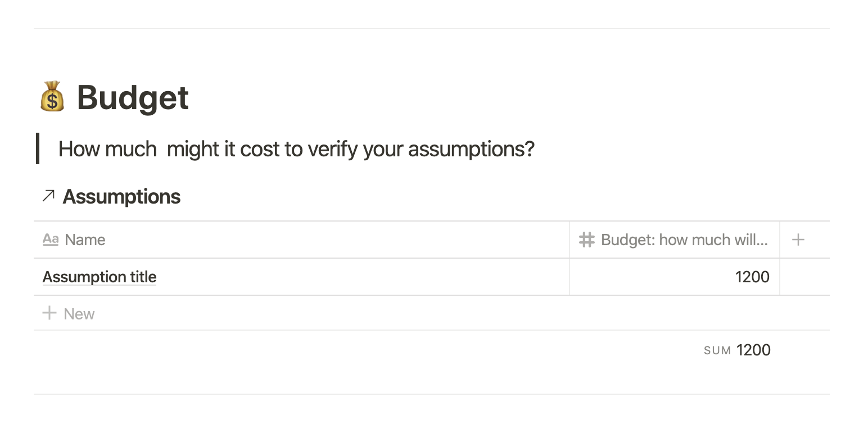Click the empty cell right of 1200 value
This screenshot has width=868, height=433.
(x=804, y=277)
